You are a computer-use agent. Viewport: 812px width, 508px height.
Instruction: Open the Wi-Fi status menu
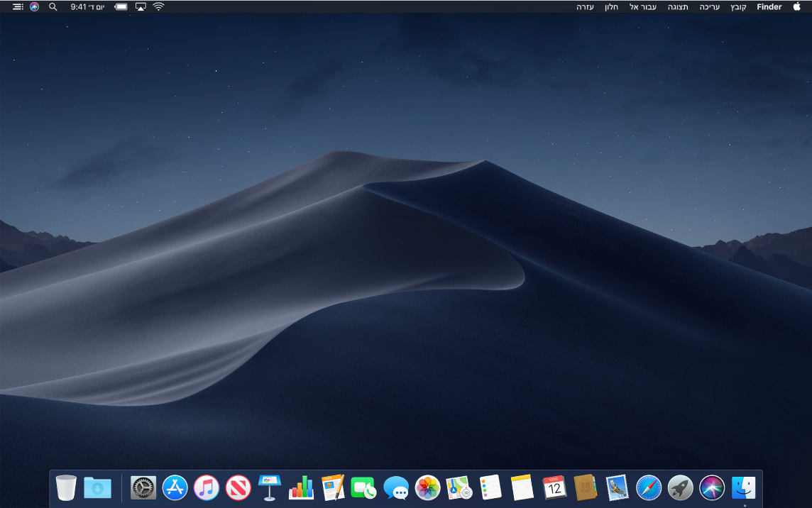158,6
